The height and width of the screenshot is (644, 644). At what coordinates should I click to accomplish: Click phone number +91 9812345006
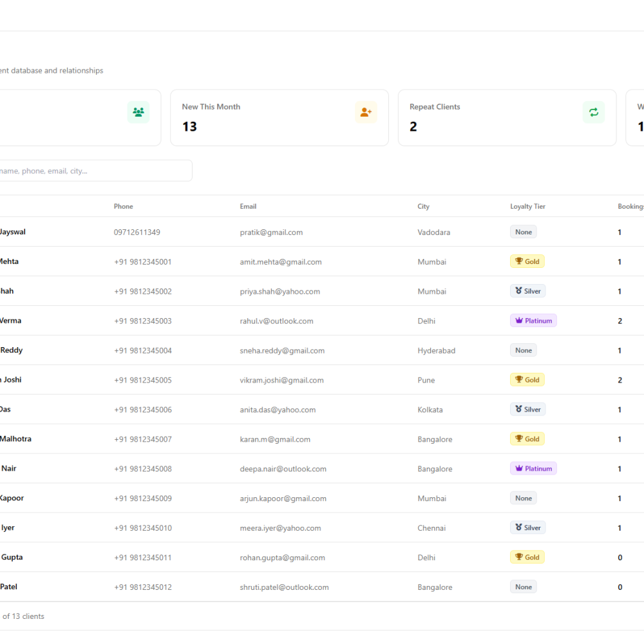pos(143,410)
